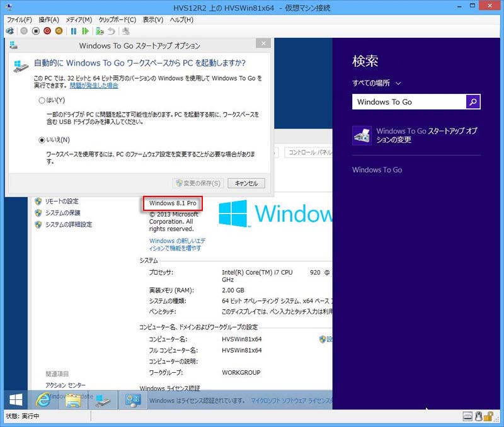Click the purple magnifier search button

(x=473, y=102)
